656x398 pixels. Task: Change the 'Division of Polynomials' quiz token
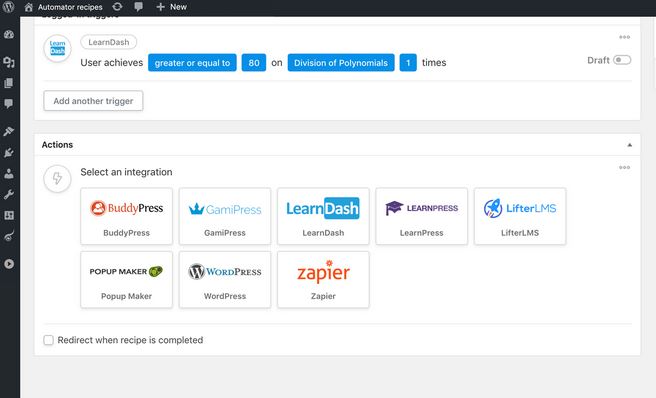click(x=341, y=63)
